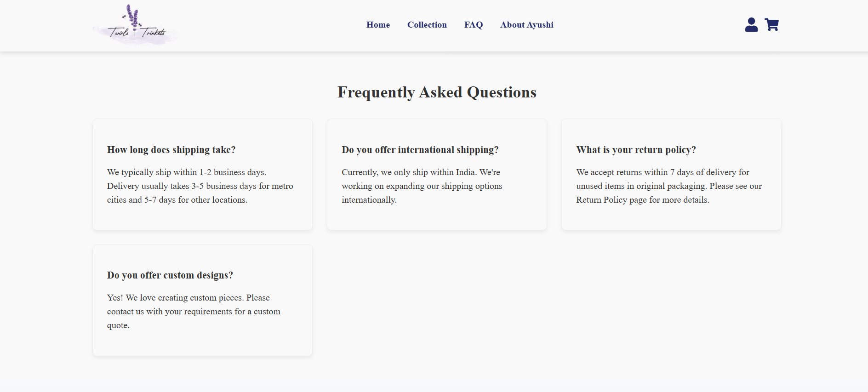Click the '5-7 days for other locations' text
The width and height of the screenshot is (868, 392).
(x=196, y=200)
